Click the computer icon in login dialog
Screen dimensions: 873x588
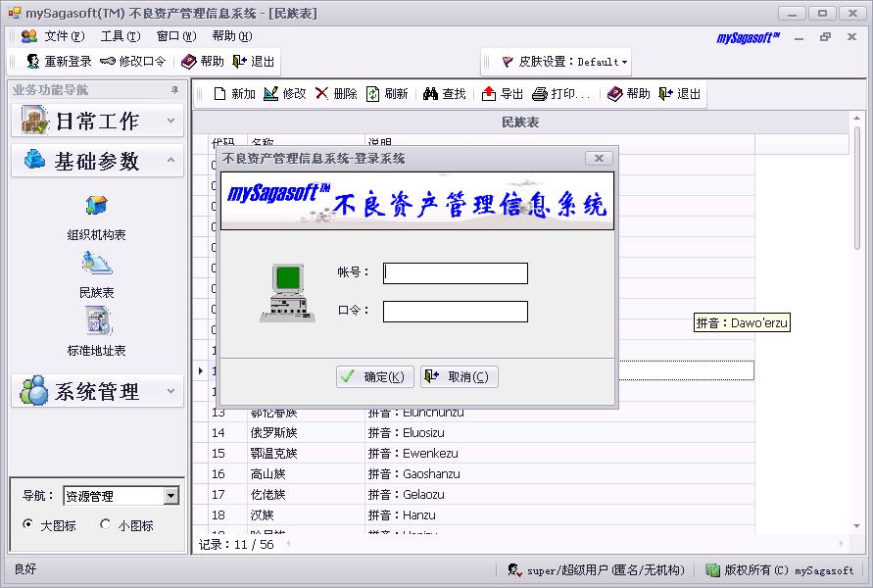[x=288, y=293]
